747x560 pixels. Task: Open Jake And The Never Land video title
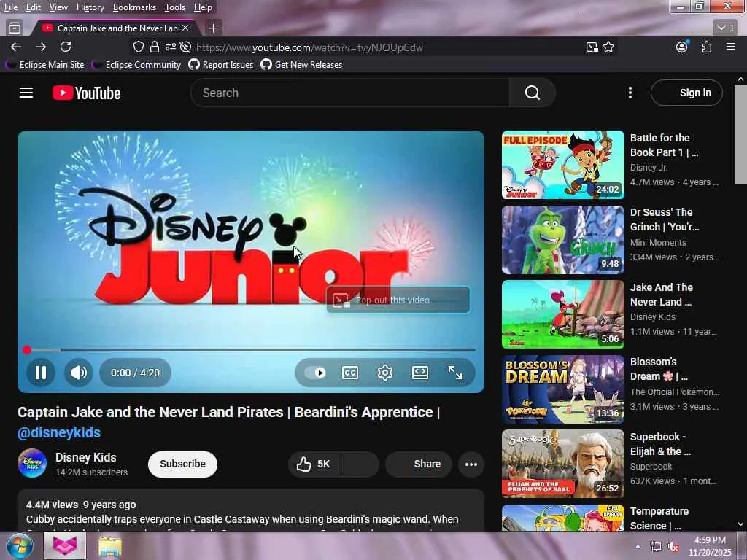[661, 295]
